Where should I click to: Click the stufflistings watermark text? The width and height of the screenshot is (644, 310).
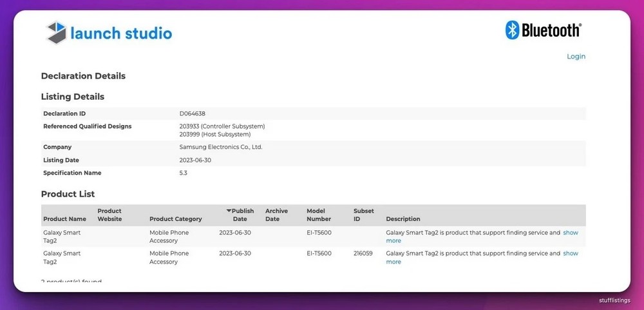[x=614, y=300]
